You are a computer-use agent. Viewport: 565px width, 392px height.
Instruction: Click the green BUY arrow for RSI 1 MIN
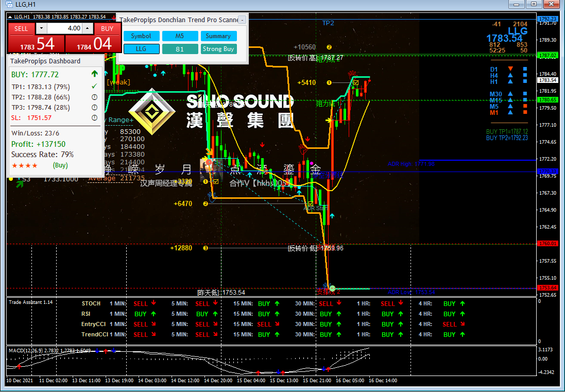(154, 314)
